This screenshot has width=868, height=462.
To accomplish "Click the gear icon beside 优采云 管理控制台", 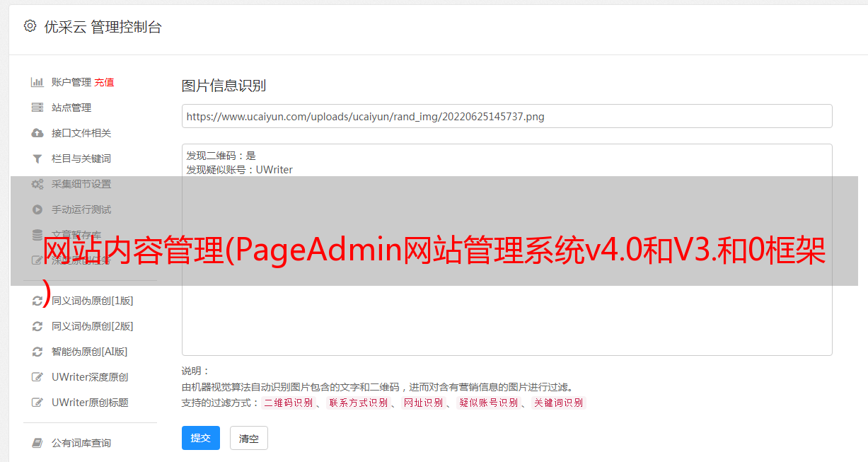I will tap(30, 26).
